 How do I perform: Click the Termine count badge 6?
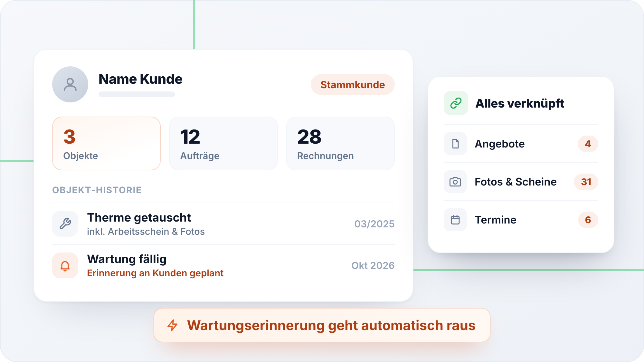click(x=588, y=220)
